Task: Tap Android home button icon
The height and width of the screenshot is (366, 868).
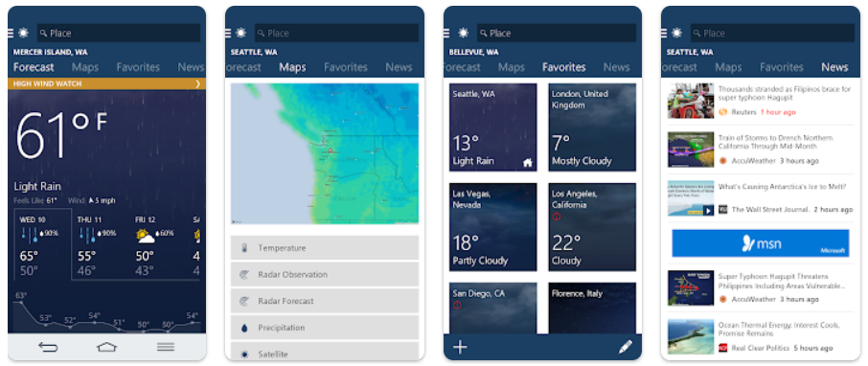Action: (x=107, y=347)
